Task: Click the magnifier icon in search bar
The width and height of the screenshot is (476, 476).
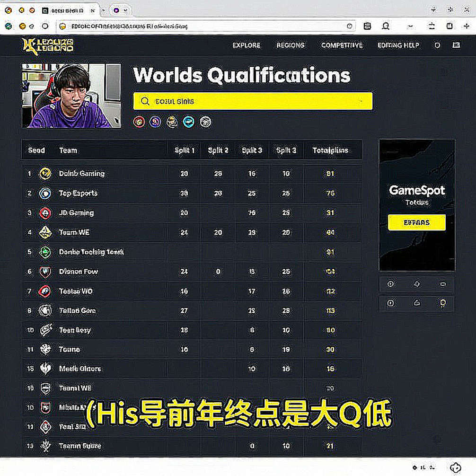Action: point(145,101)
